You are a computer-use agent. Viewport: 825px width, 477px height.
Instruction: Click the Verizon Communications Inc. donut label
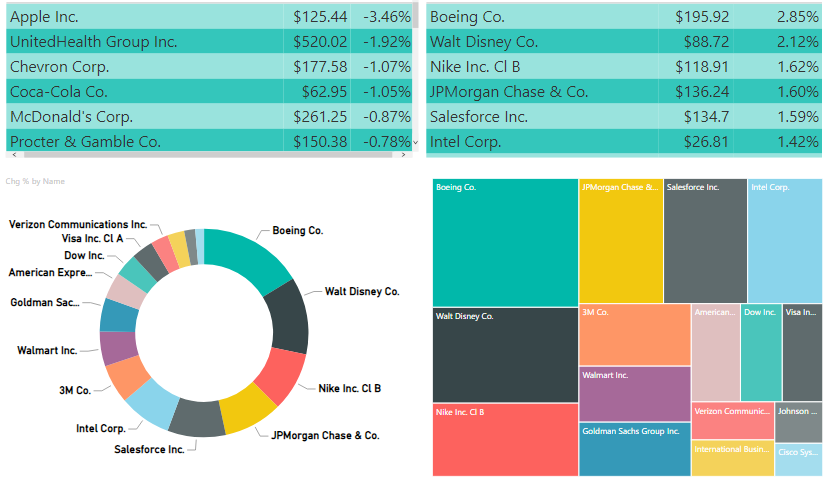pyautogui.click(x=78, y=224)
